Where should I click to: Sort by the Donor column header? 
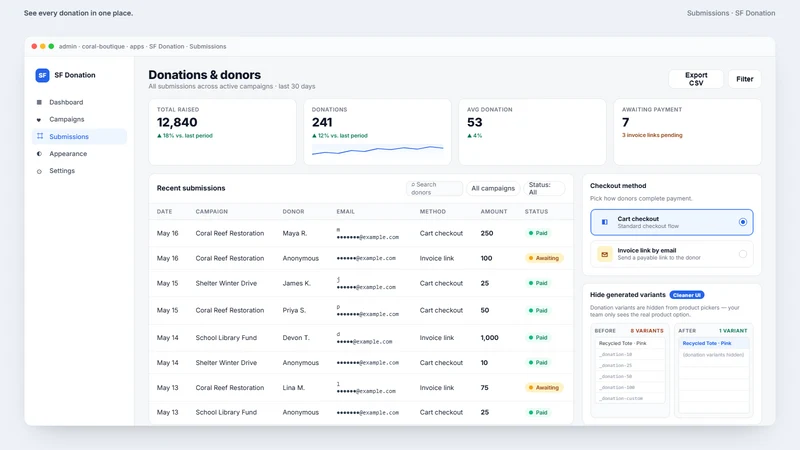click(x=293, y=211)
